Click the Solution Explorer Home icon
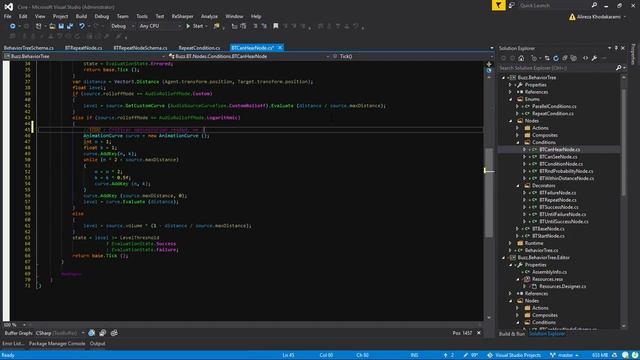 point(521,58)
